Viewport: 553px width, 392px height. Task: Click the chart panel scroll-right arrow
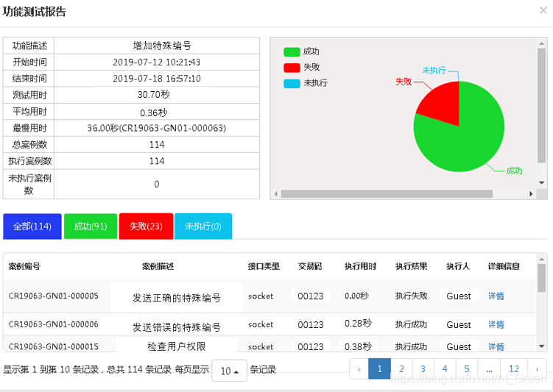click(531, 193)
